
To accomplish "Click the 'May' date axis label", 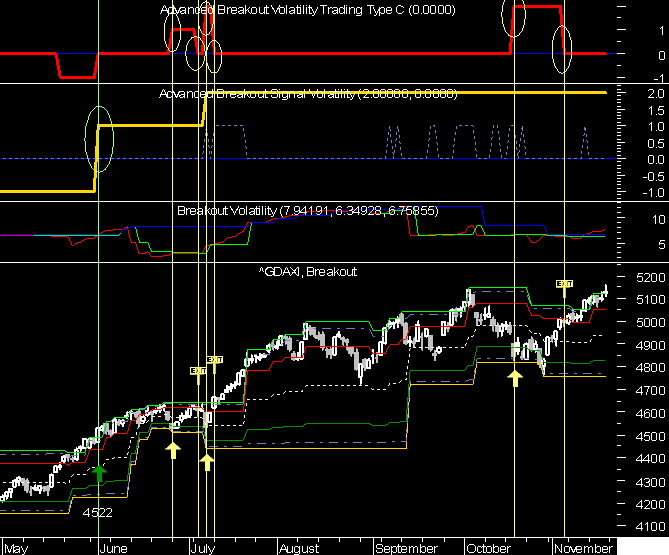I will (x=16, y=548).
